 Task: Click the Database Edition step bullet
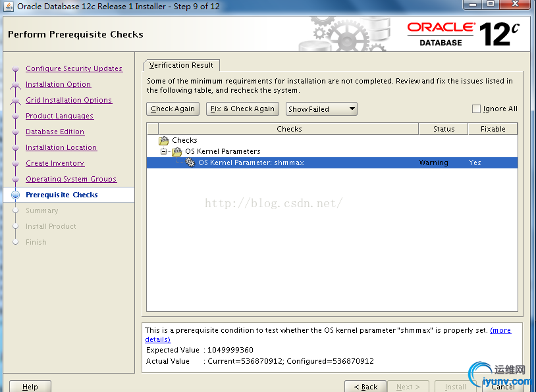tap(15, 132)
